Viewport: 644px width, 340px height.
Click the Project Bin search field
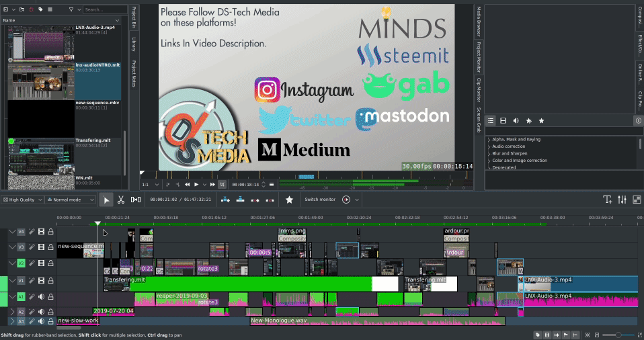pos(105,9)
